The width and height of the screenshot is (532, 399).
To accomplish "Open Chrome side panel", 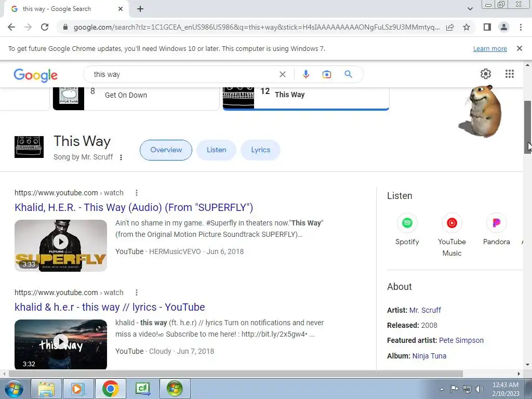I will [x=487, y=27].
